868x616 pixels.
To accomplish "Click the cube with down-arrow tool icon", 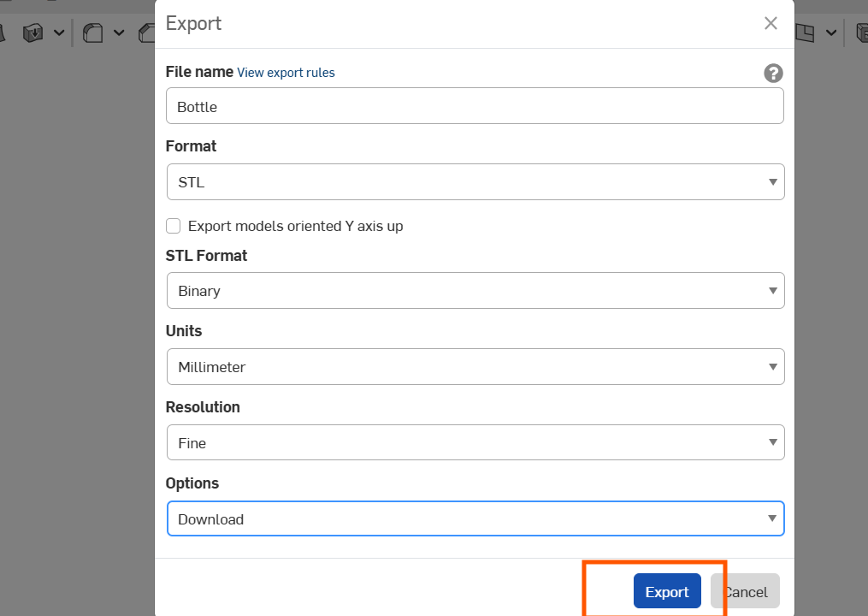I will [x=33, y=33].
